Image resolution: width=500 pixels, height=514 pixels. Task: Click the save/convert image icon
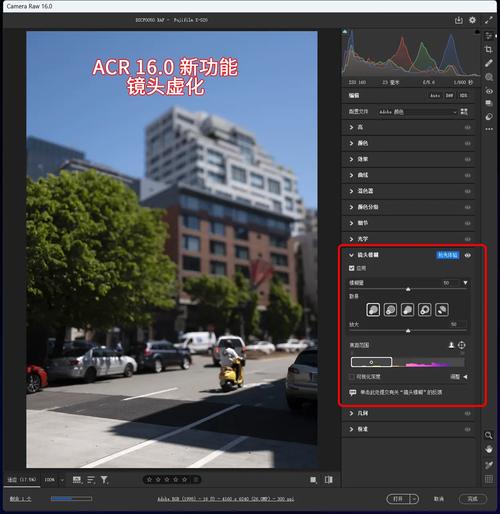(459, 20)
